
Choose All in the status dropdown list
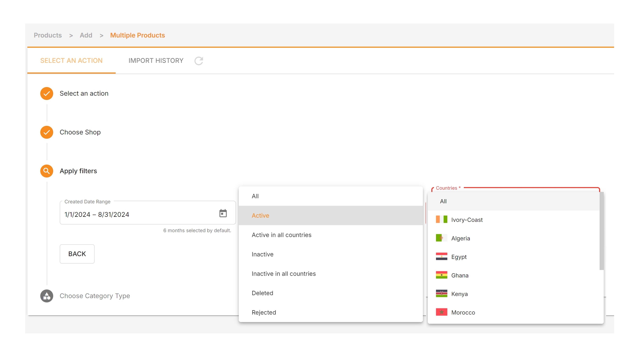[x=331, y=196]
